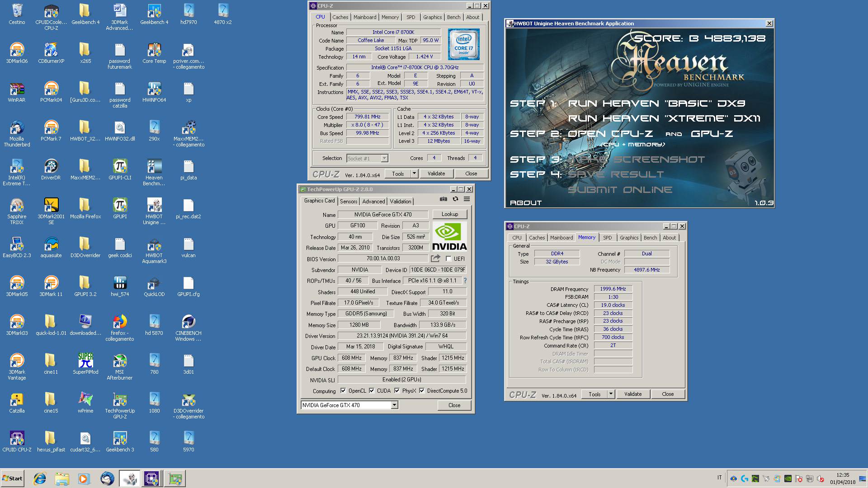Click the BIOS Version field in GPU-Z

tap(383, 258)
